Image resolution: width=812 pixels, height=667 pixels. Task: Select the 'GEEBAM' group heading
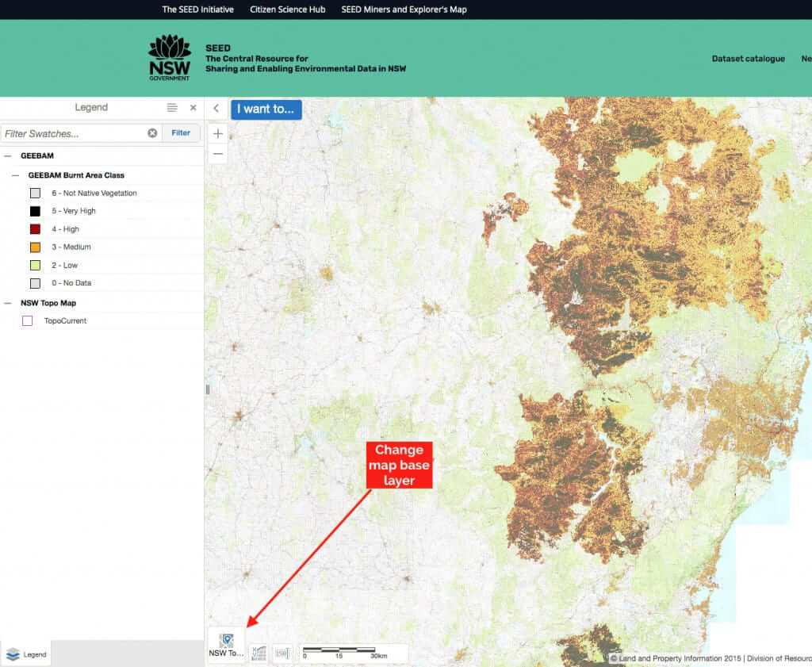point(37,156)
